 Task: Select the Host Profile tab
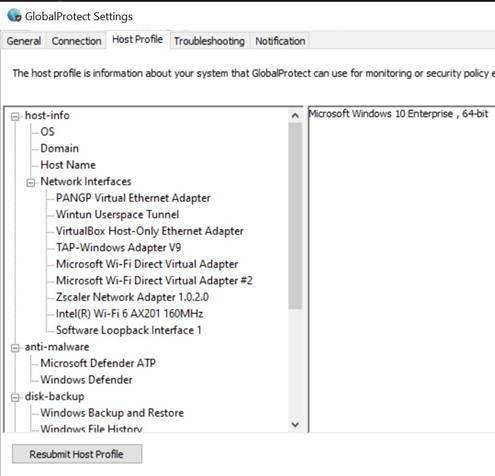(x=138, y=39)
